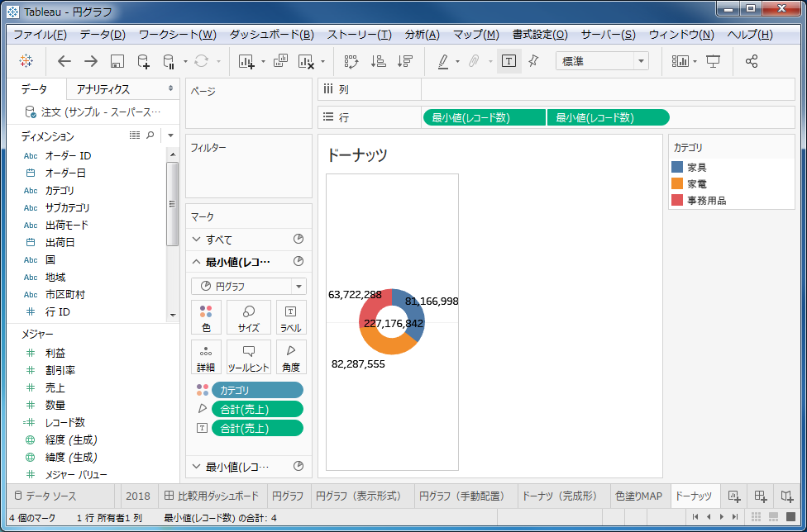Screen dimensions: 807x532
Task: Click the ツールヒント button in marks card
Action: (x=248, y=357)
